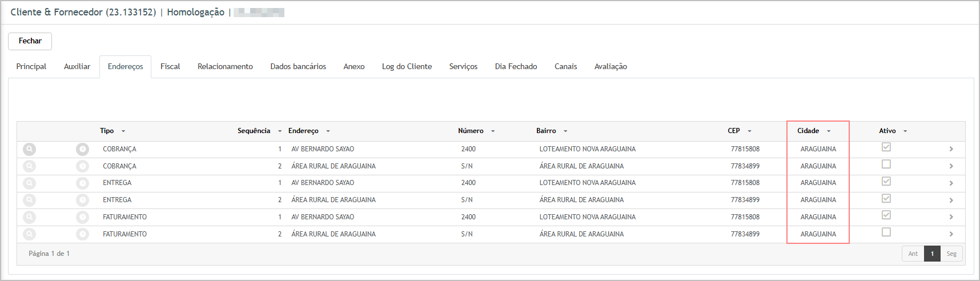Expand the CEP column dropdown arrow
The width and height of the screenshot is (980, 281).
tap(749, 131)
